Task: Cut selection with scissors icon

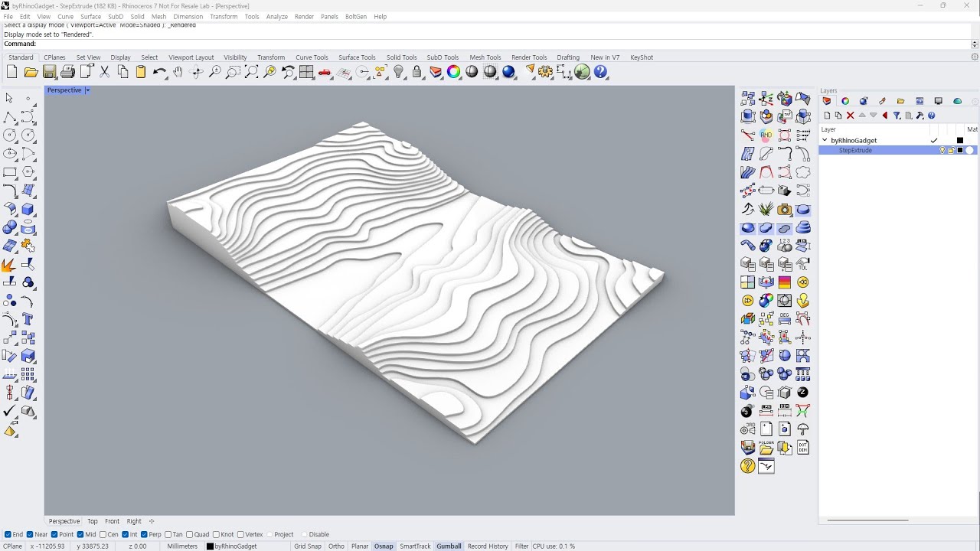Action: [x=104, y=72]
